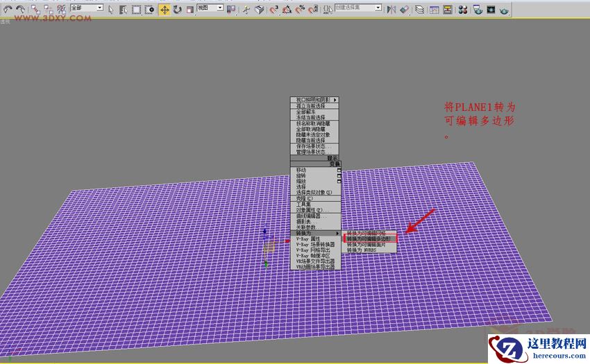
Task: Open the Curve Editor icon
Action: tap(435, 10)
